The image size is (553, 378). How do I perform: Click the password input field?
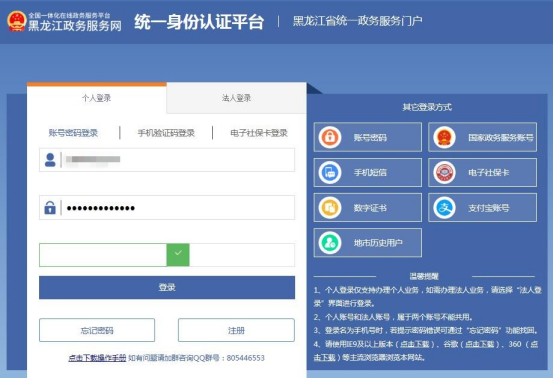click(167, 208)
